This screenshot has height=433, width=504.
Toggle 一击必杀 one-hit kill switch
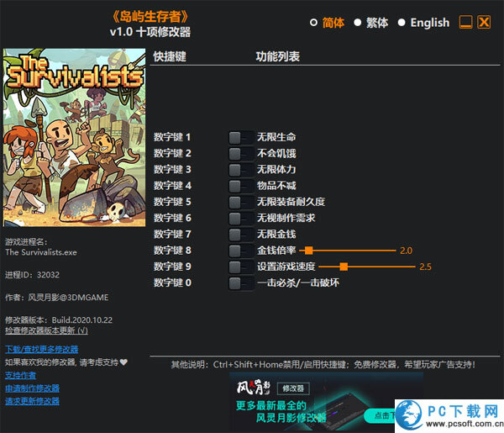pos(241,283)
